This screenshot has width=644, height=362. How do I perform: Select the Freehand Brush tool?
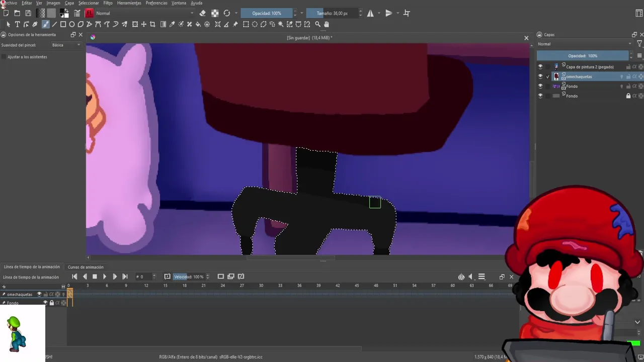[45, 24]
